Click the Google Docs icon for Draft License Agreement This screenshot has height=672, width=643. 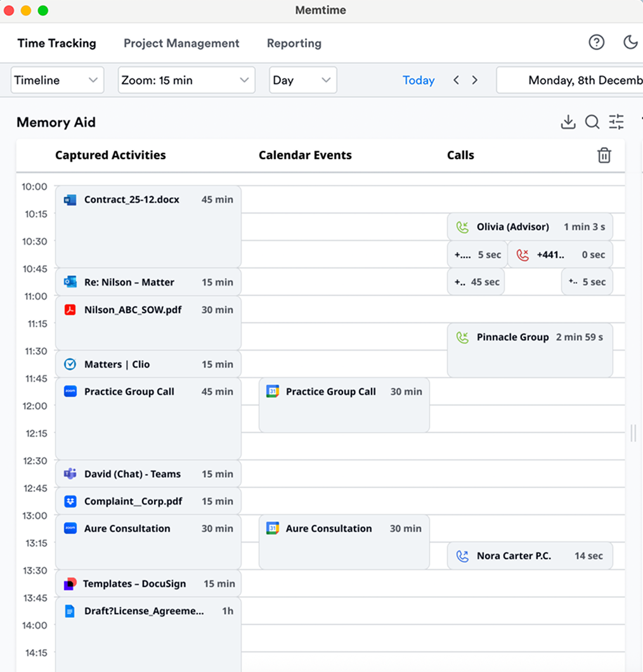70,611
